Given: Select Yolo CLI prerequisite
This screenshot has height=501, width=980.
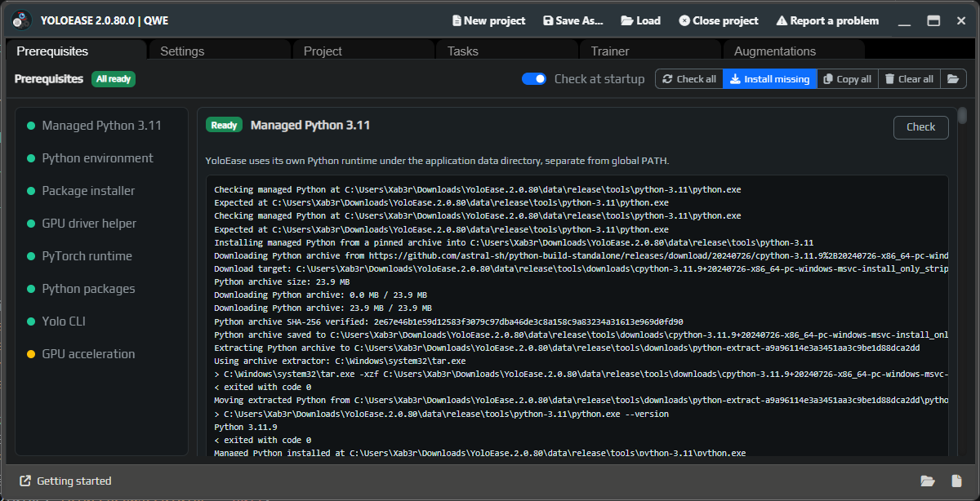Looking at the screenshot, I should [102, 321].
